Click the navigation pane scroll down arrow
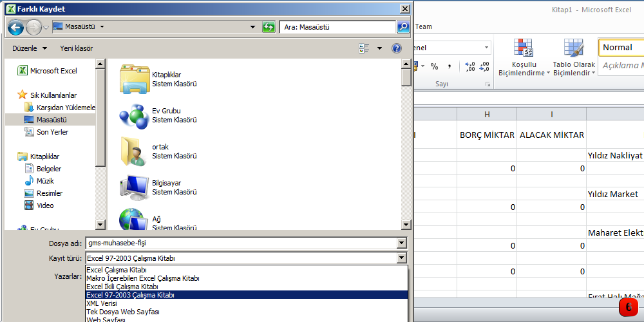 pyautogui.click(x=100, y=225)
